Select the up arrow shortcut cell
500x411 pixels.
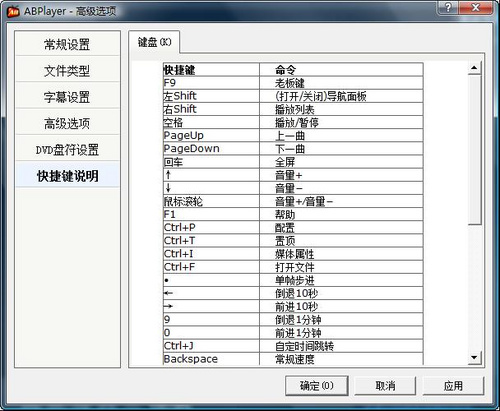coord(211,175)
